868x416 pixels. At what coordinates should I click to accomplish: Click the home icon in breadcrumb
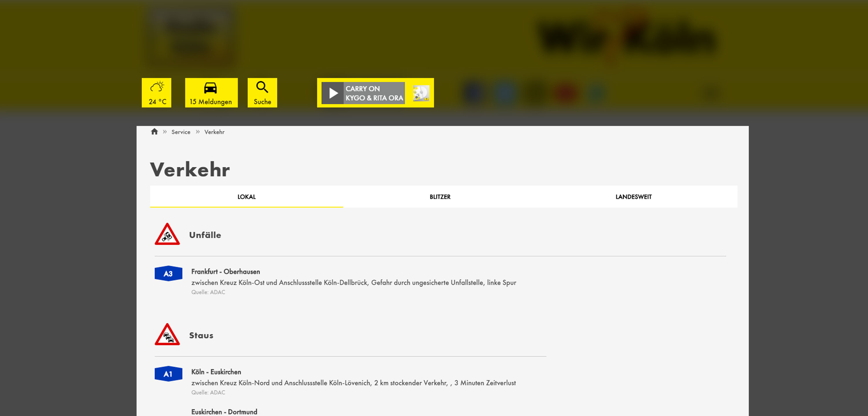(x=154, y=132)
